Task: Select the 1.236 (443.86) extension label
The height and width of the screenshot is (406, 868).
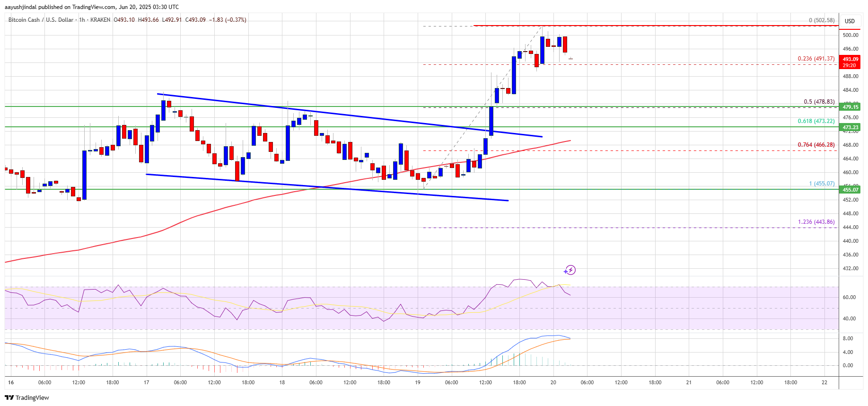Action: [816, 222]
